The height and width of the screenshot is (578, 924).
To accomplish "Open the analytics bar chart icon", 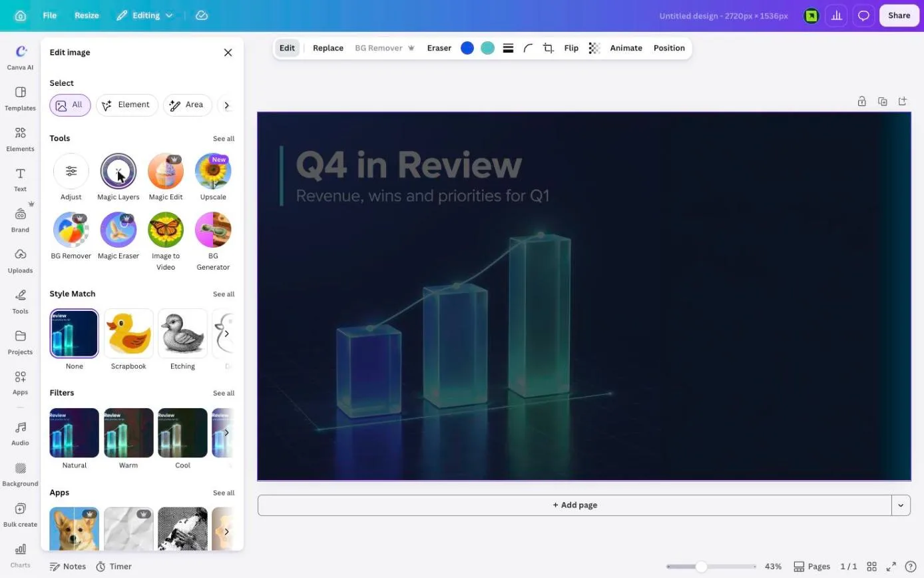I will tap(837, 15).
